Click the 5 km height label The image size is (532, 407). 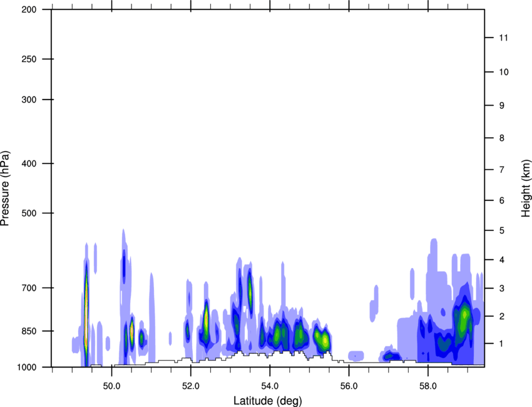[x=502, y=230]
